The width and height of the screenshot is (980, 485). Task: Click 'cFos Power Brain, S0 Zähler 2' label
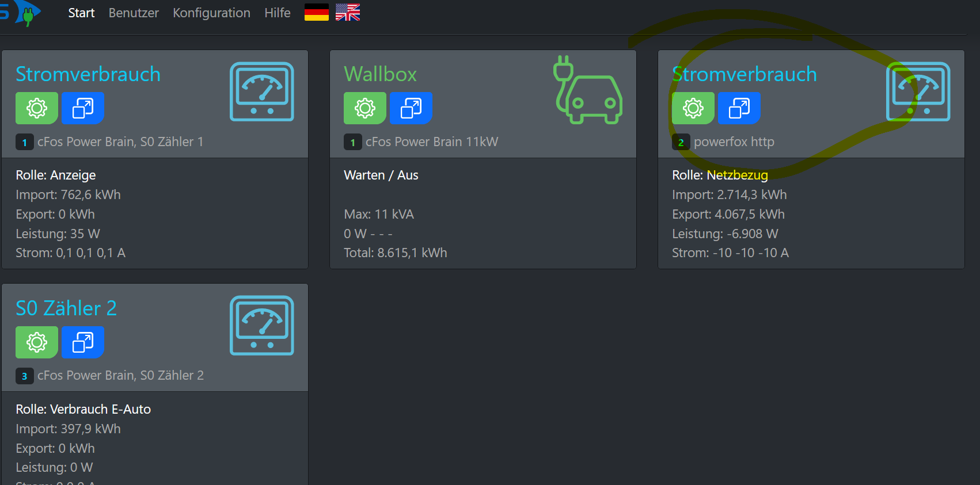tap(120, 375)
